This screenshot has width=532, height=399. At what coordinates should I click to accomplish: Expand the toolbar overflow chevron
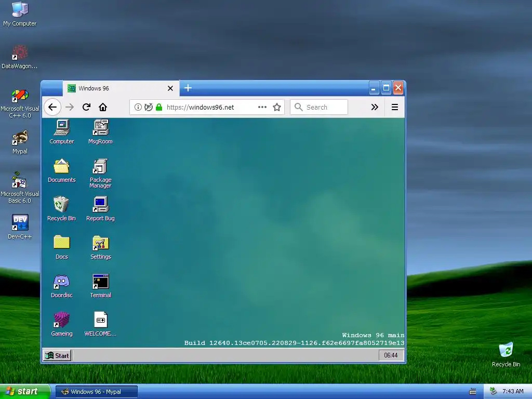(x=375, y=107)
